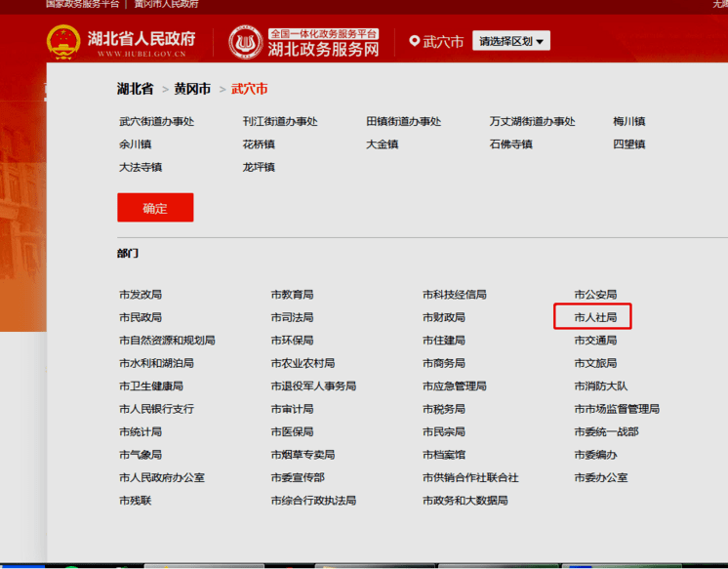Open 市教育局 department
Image resolution: width=728 pixels, height=569 pixels.
tap(292, 295)
